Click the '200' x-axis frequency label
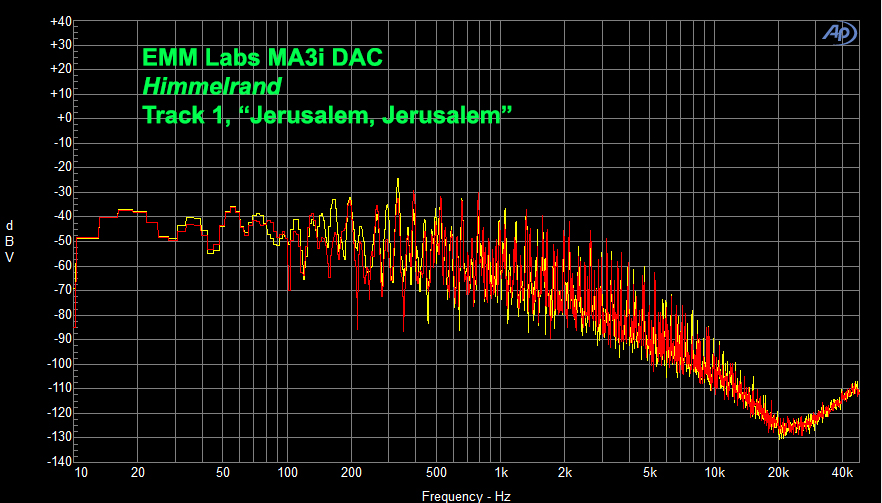Screen dimensions: 882x503 click(x=352, y=473)
